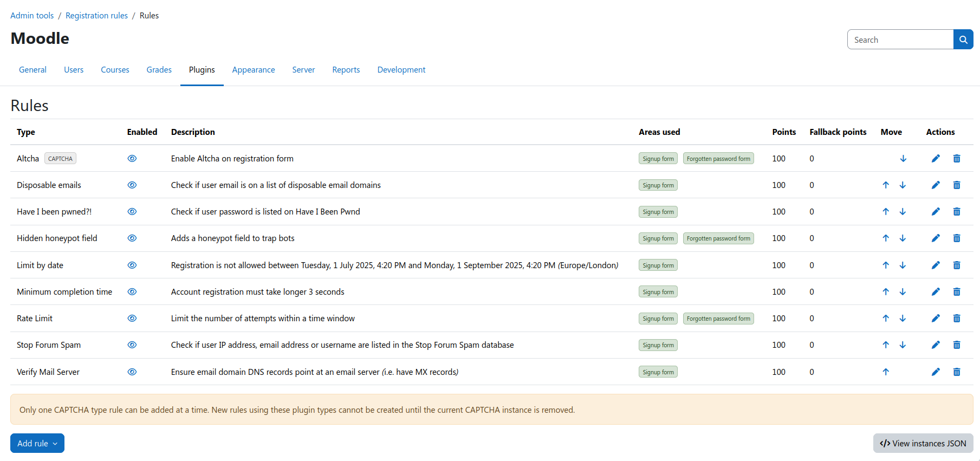Disable the Disposable emails rule via eye icon

(132, 185)
